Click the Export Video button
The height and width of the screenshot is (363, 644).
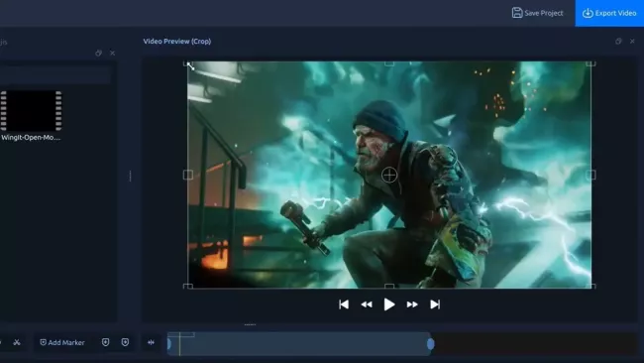[x=609, y=13]
